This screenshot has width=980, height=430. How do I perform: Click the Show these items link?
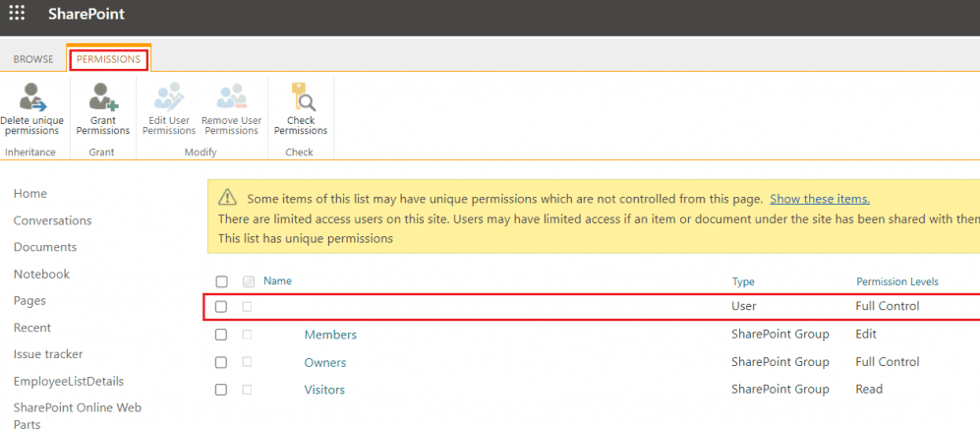pyautogui.click(x=820, y=199)
